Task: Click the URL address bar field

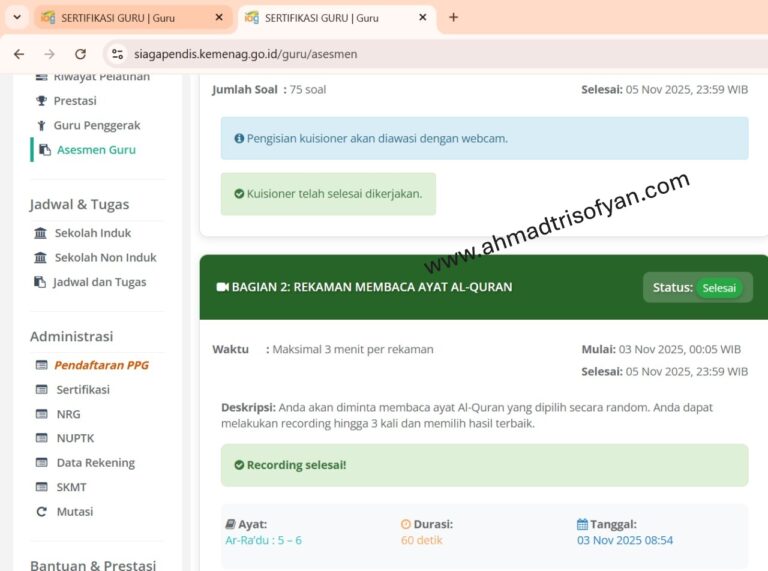Action: (x=400, y=54)
